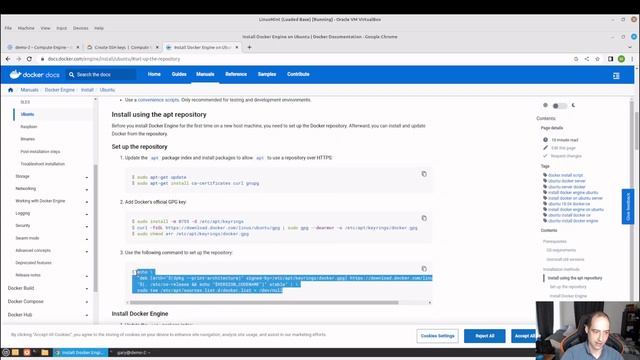The height and width of the screenshot is (360, 640).
Task: Reload the Docker docs page
Action: [x=29, y=59]
